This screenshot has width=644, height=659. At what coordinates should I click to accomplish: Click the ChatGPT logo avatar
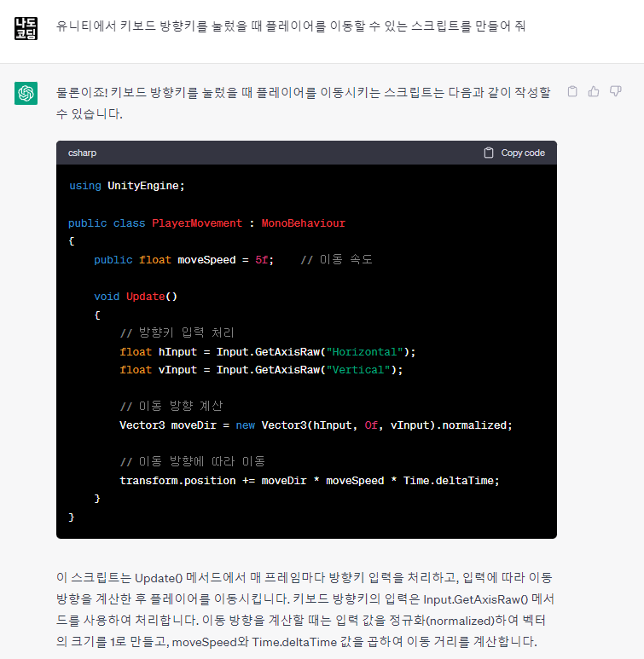point(26,93)
